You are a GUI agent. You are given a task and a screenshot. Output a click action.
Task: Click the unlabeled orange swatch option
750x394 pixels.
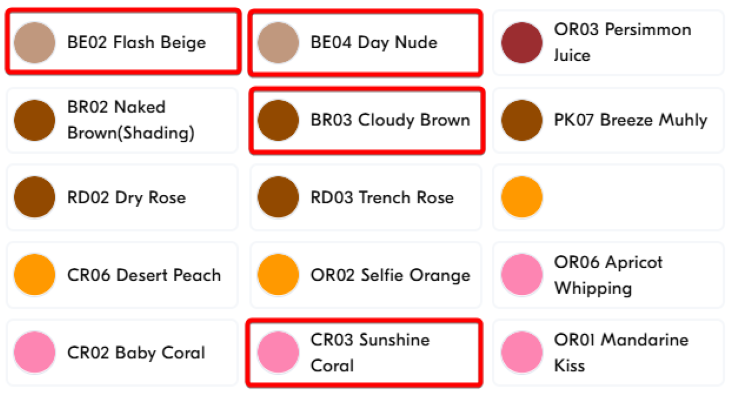(608, 197)
